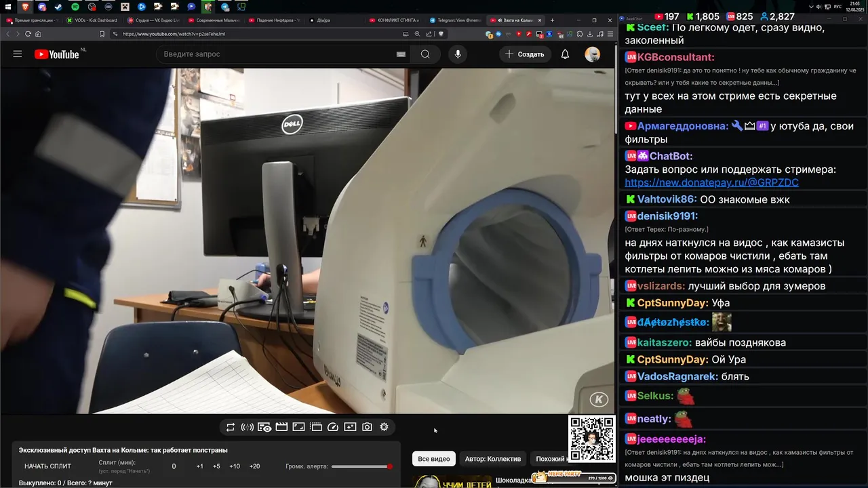868x488 pixels.
Task: Take a video screenshot with camera icon
Action: [x=367, y=427]
